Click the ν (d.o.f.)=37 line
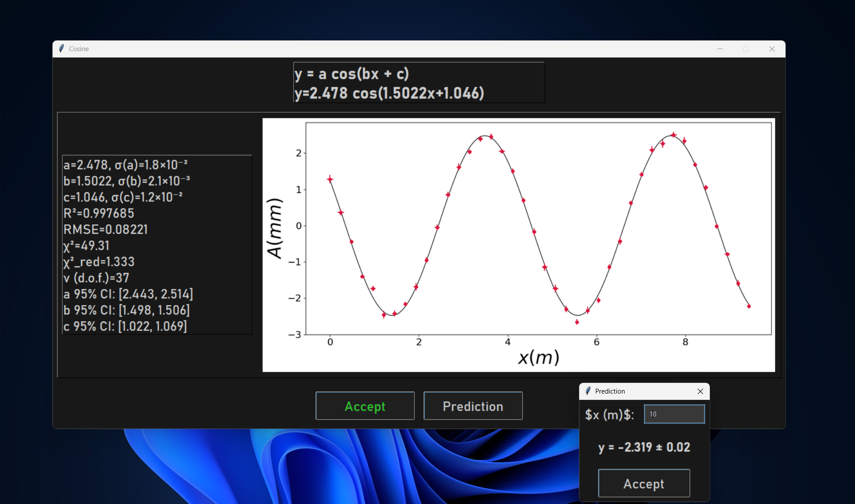This screenshot has width=855, height=504. (96, 278)
